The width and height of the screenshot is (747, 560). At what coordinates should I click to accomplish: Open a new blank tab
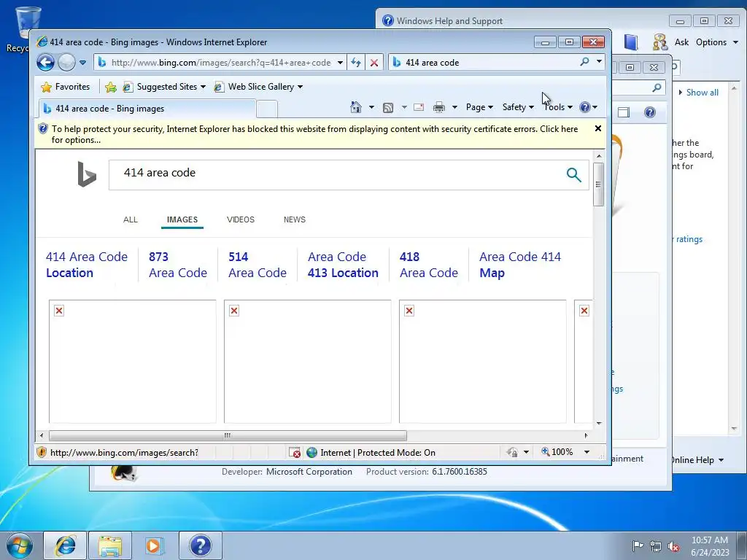click(x=267, y=109)
